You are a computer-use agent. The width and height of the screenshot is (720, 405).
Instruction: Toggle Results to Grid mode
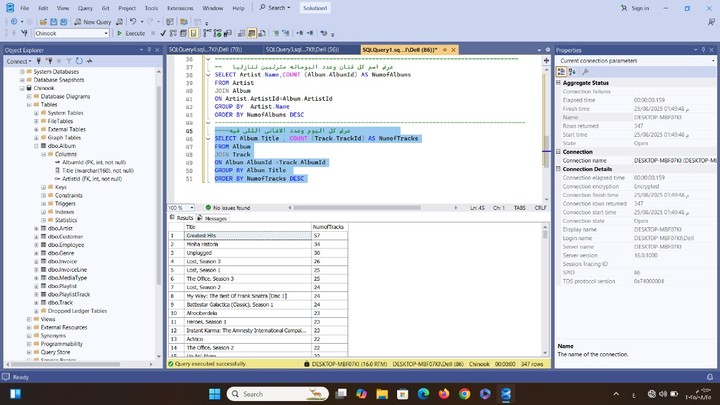(251, 33)
